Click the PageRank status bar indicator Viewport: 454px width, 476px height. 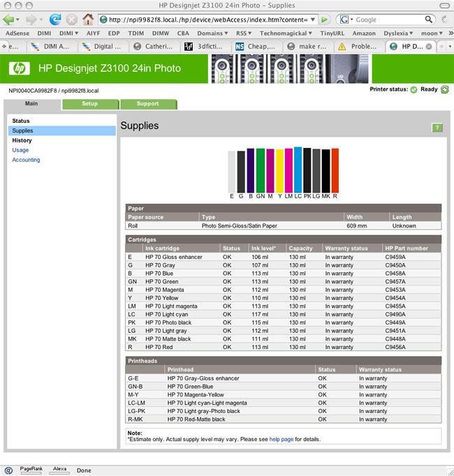[31, 470]
